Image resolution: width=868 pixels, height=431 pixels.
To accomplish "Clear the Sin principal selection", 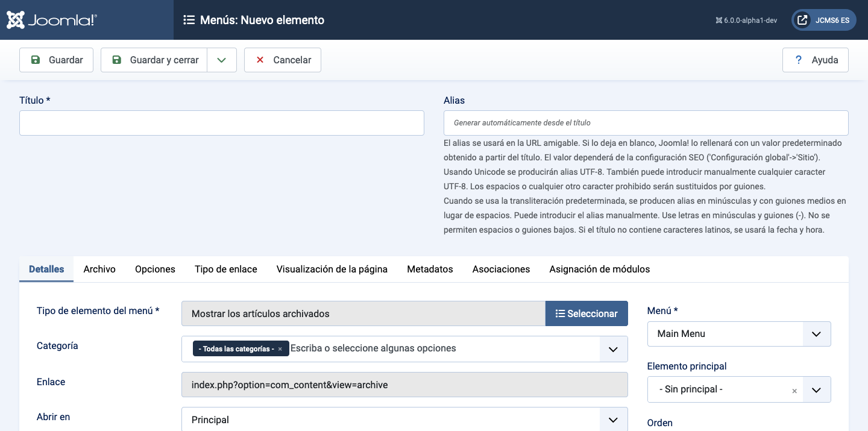I will (x=794, y=391).
